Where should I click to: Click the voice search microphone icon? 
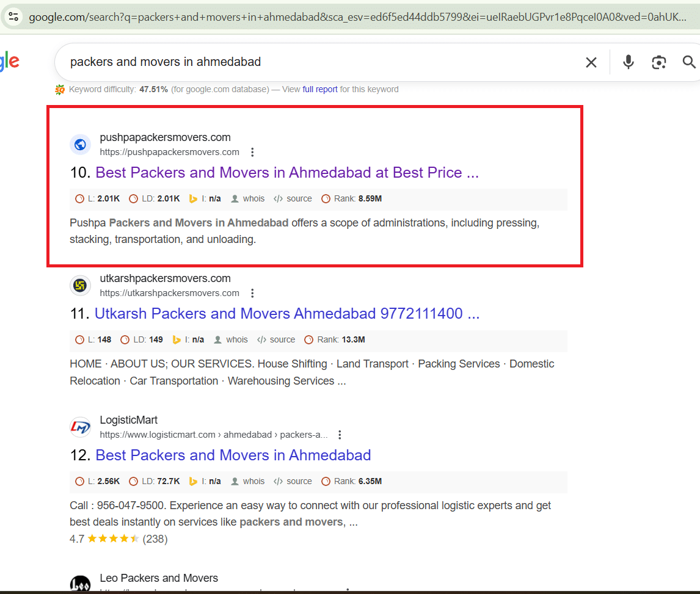(x=628, y=62)
